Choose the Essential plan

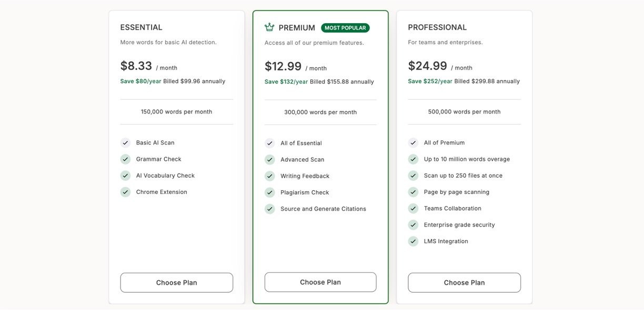(x=177, y=283)
